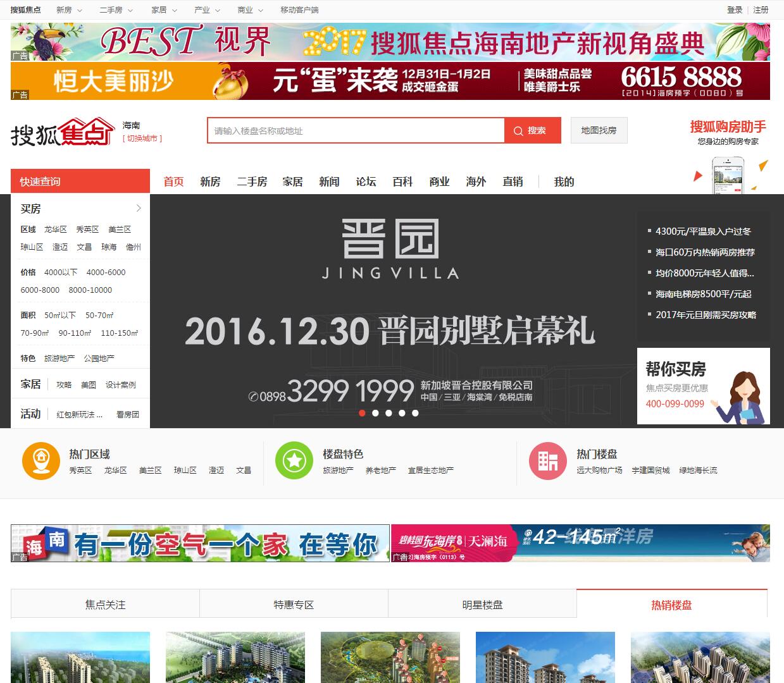Open the 论坛 nav item

pos(366,182)
